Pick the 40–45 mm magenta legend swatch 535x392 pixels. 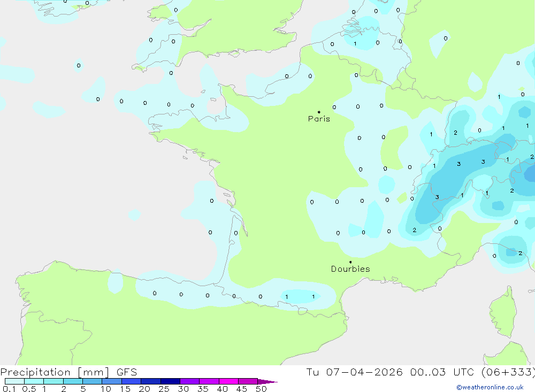point(228,381)
